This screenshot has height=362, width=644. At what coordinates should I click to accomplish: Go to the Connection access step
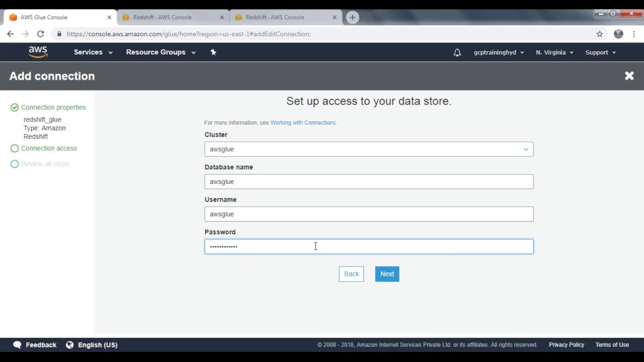pos(49,148)
